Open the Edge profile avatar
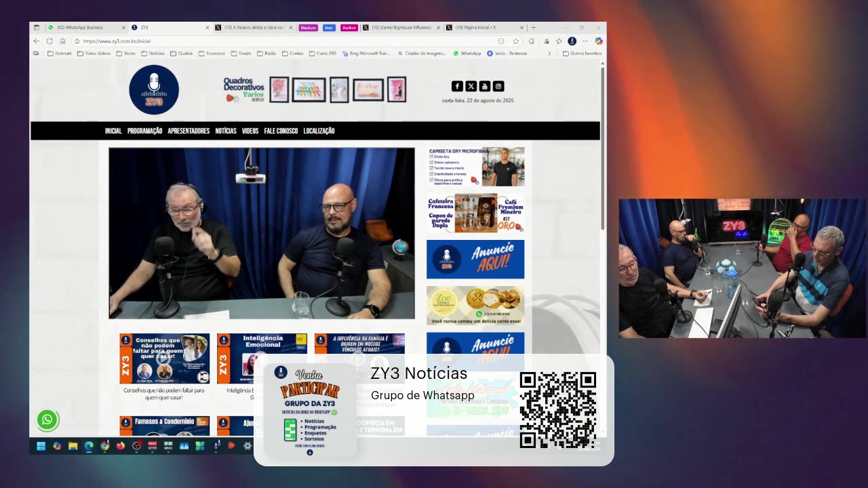 coord(572,41)
